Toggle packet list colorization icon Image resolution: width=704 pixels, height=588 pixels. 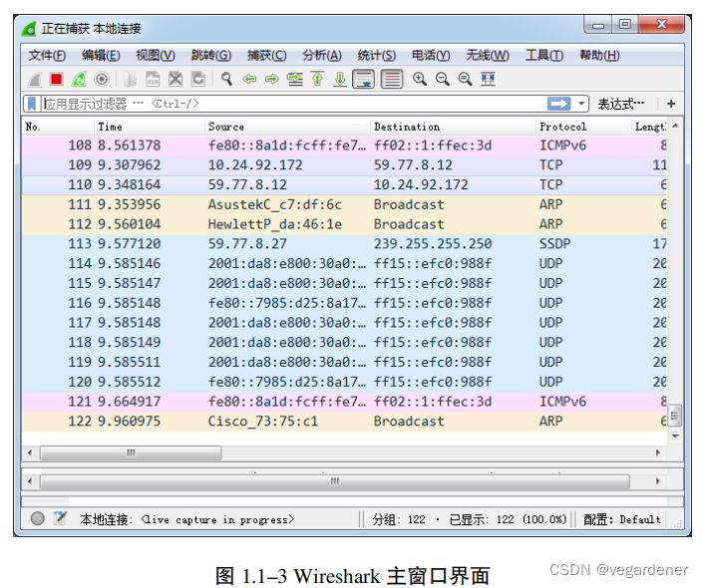coord(392,80)
